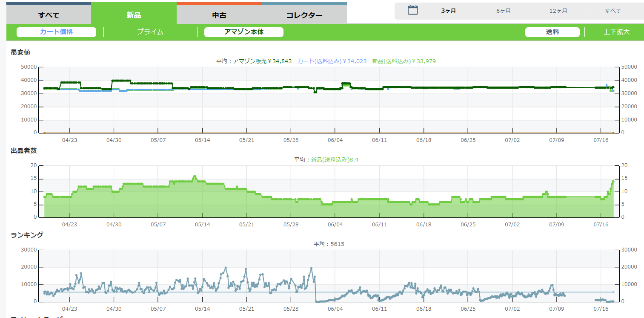Open the 中古 tab
This screenshot has width=644, height=318.
point(219,15)
